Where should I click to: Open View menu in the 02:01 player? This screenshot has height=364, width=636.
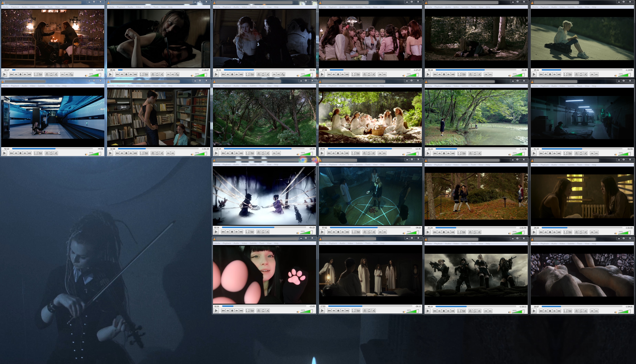point(269,243)
